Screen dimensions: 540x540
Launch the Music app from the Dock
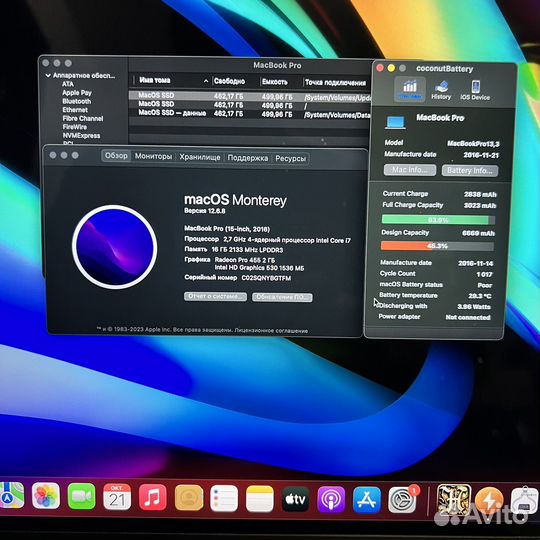coord(153,497)
